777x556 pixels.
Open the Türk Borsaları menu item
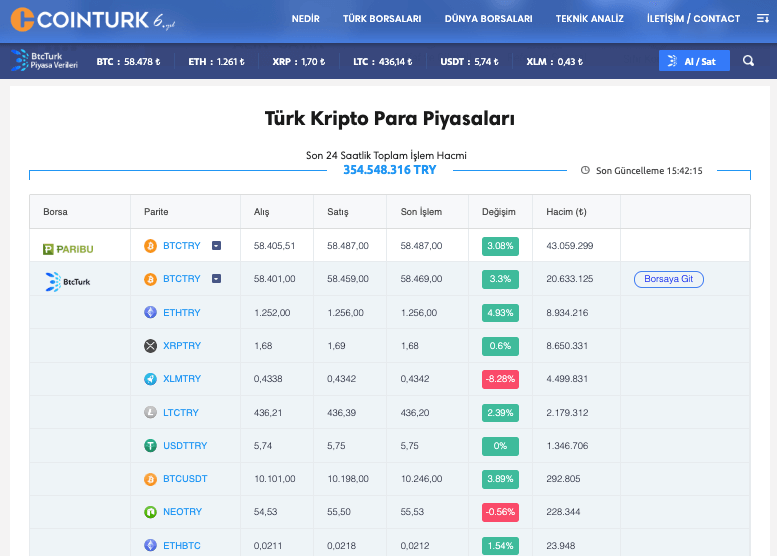pyautogui.click(x=382, y=19)
